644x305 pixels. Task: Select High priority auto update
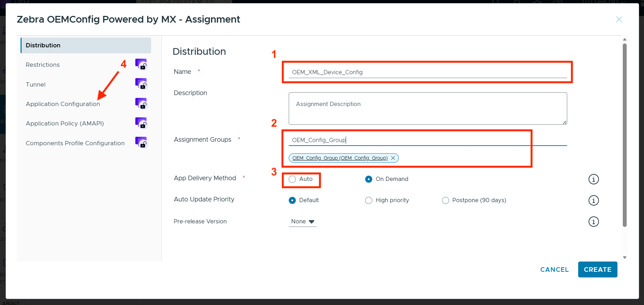[369, 200]
